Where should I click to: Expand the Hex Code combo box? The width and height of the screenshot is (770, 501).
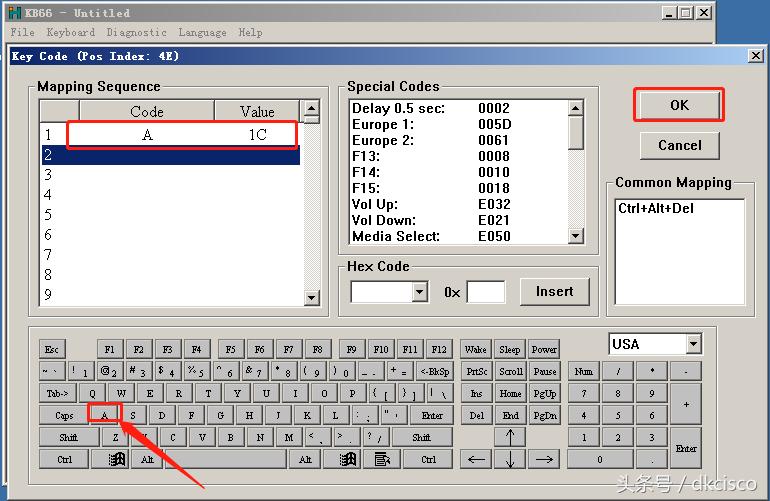419,292
